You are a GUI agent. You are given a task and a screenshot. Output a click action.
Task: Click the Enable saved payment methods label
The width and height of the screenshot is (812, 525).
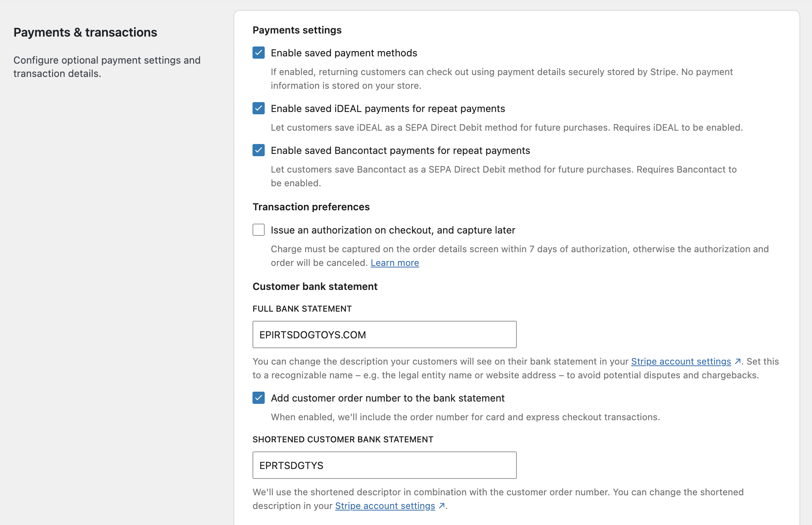coord(344,53)
